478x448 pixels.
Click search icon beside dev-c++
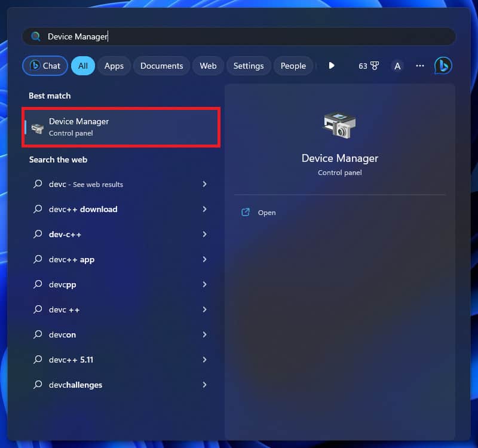click(x=38, y=234)
